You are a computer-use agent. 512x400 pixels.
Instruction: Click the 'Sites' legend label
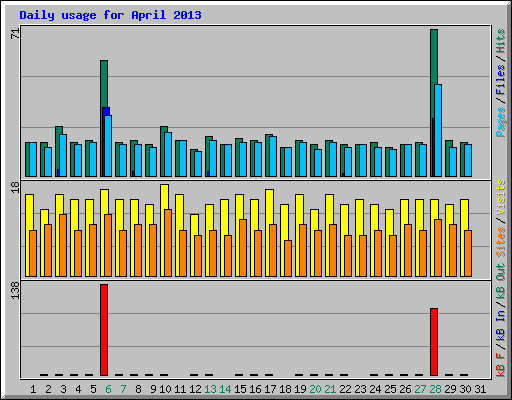500,241
